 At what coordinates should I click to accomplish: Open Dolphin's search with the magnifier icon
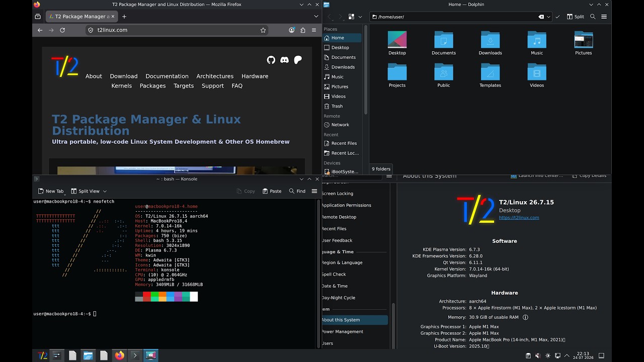[593, 17]
